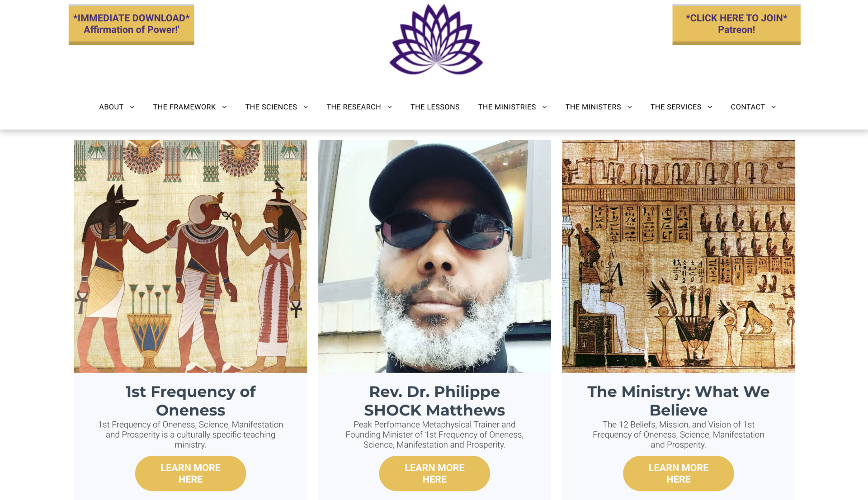Image resolution: width=868 pixels, height=500 pixels.
Task: Select THE RESEARCH menu label
Action: pyautogui.click(x=354, y=107)
